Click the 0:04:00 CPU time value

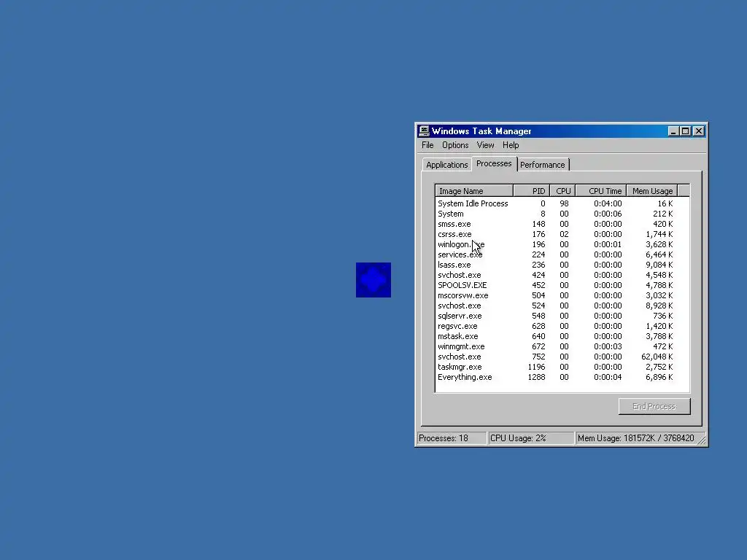click(608, 203)
